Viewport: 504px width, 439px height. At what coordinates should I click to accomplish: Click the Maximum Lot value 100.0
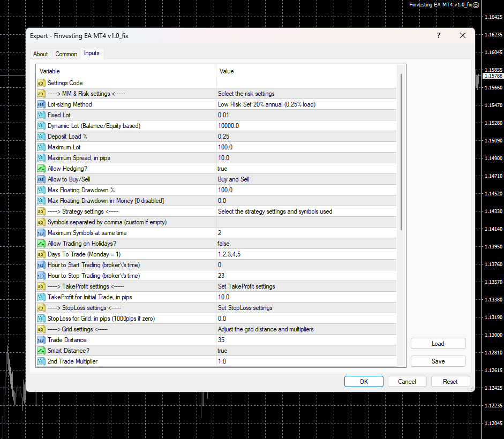[306, 147]
